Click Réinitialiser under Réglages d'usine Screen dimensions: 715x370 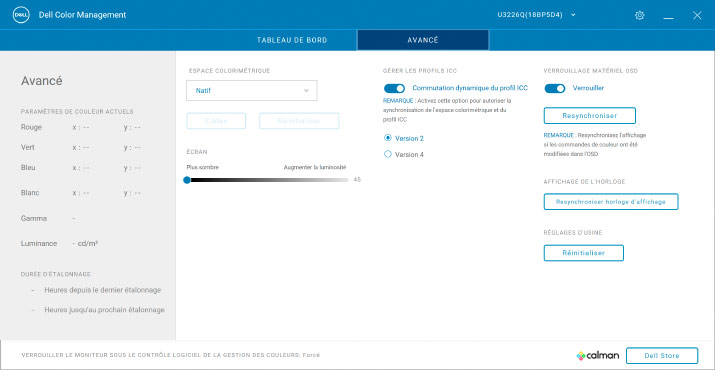(583, 253)
